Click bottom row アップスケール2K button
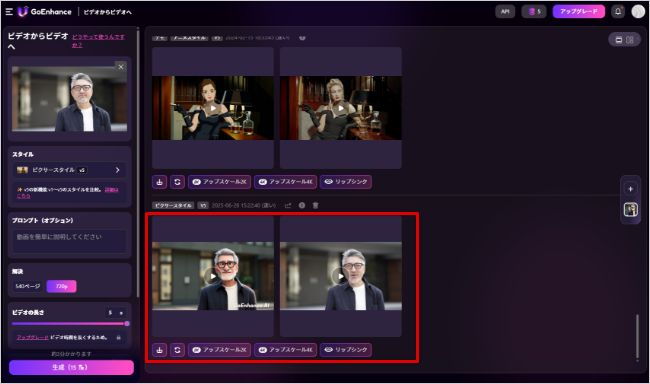The height and width of the screenshot is (384, 650). [x=219, y=350]
